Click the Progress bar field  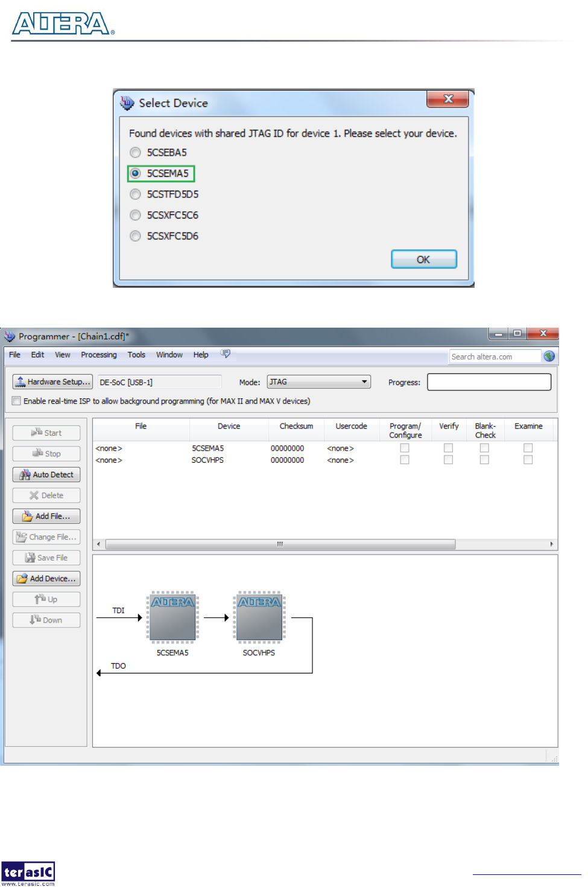489,382
